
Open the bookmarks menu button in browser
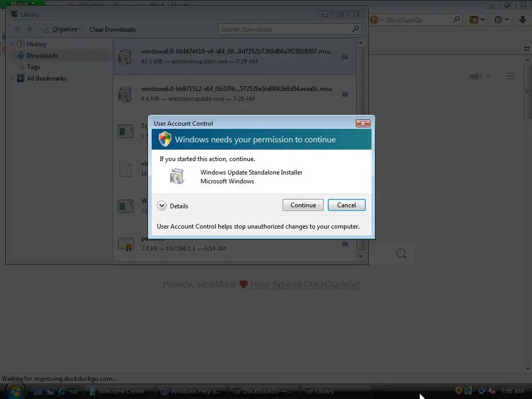click(x=476, y=20)
